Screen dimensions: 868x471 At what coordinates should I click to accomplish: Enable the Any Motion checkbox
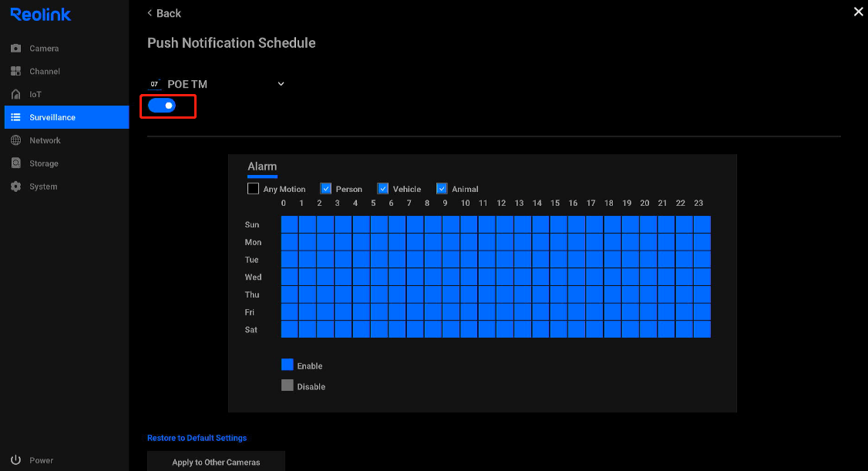point(253,189)
